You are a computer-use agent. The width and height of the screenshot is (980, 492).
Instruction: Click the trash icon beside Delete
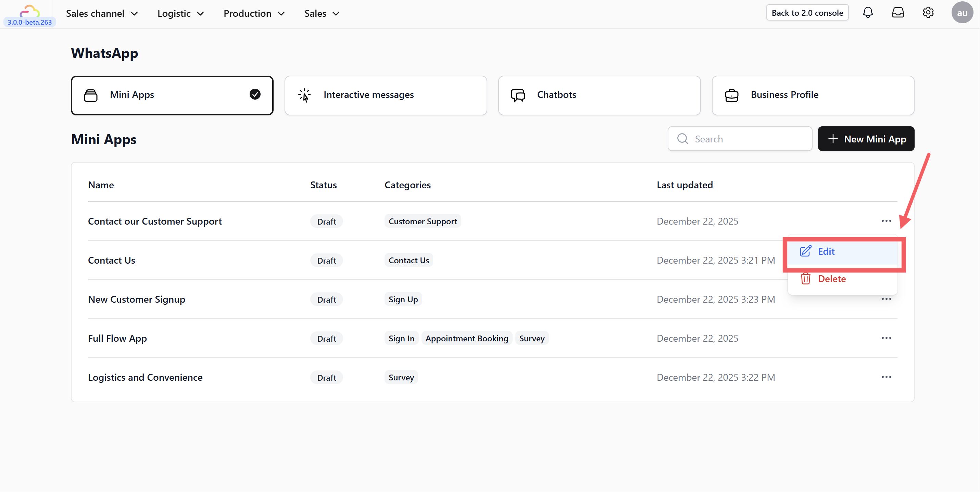pyautogui.click(x=805, y=279)
